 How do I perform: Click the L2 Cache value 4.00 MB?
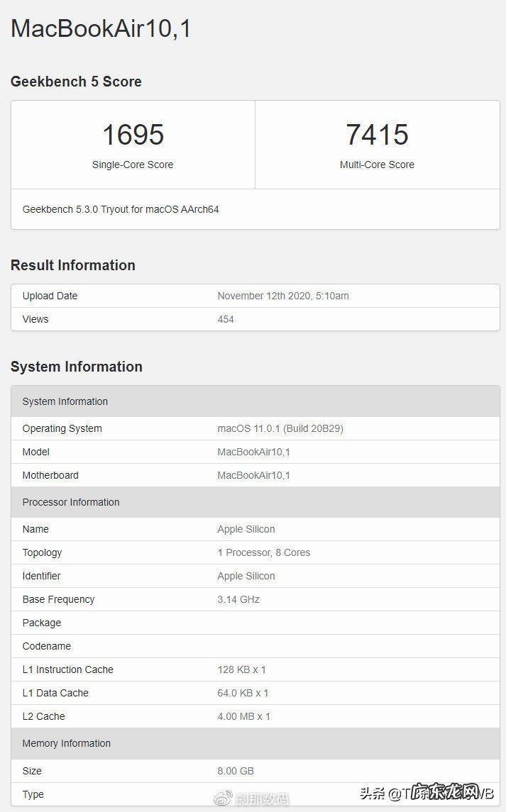[243, 716]
